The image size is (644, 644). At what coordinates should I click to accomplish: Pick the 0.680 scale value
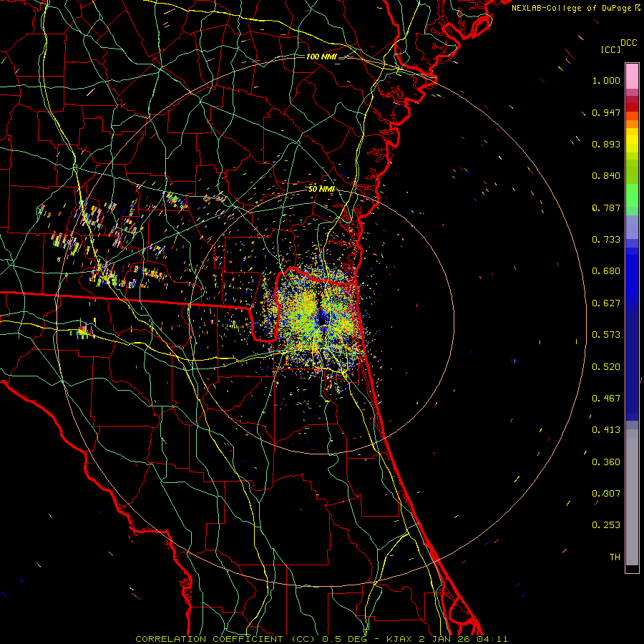606,271
